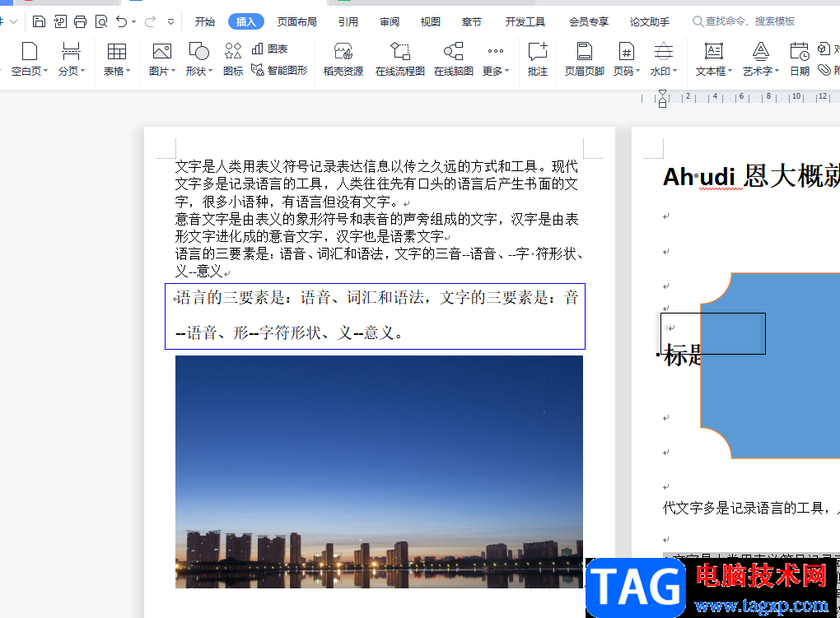Click the 表格 table icon

click(116, 51)
